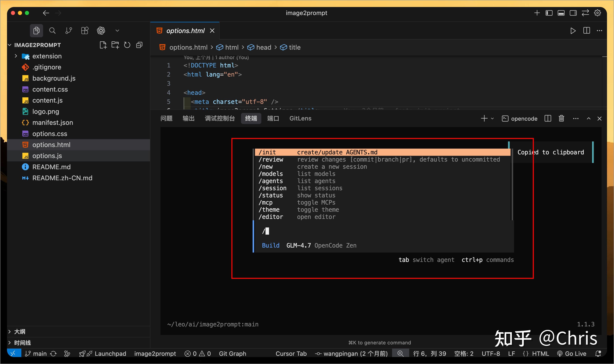Kill terminal with the trash icon
The image size is (614, 364).
pos(561,119)
